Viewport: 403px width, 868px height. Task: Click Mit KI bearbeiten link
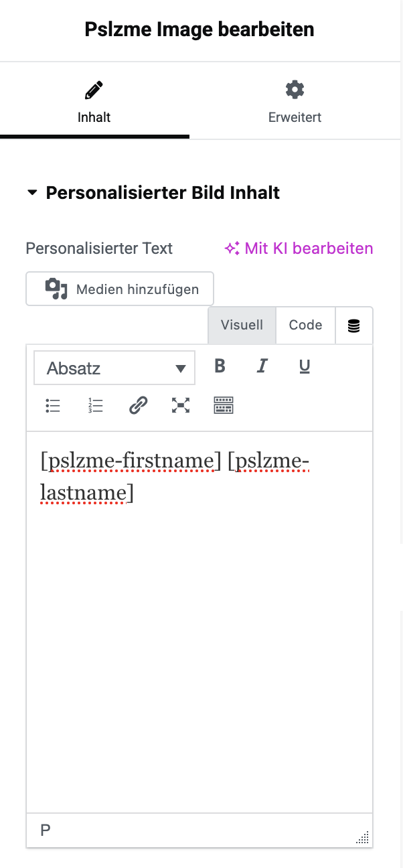(x=299, y=248)
